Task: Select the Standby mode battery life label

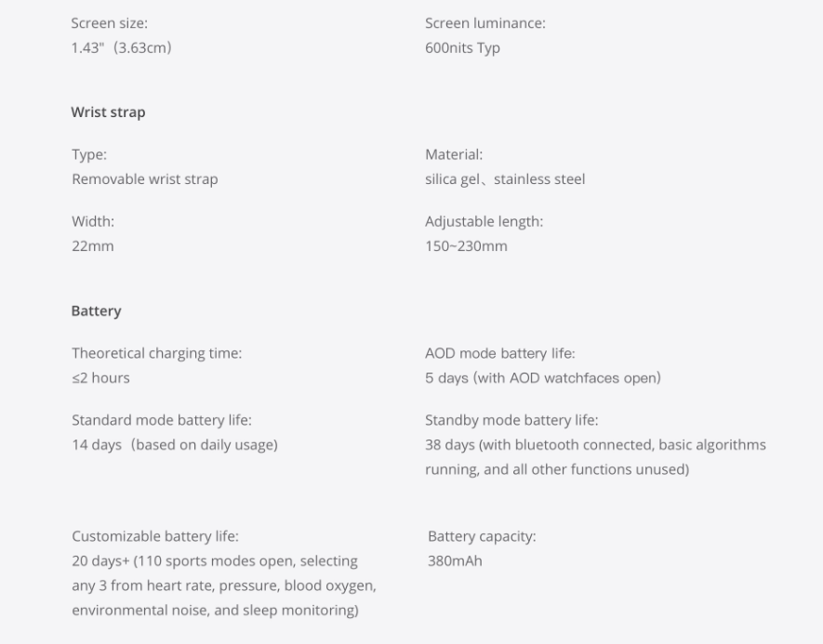Action: (511, 420)
